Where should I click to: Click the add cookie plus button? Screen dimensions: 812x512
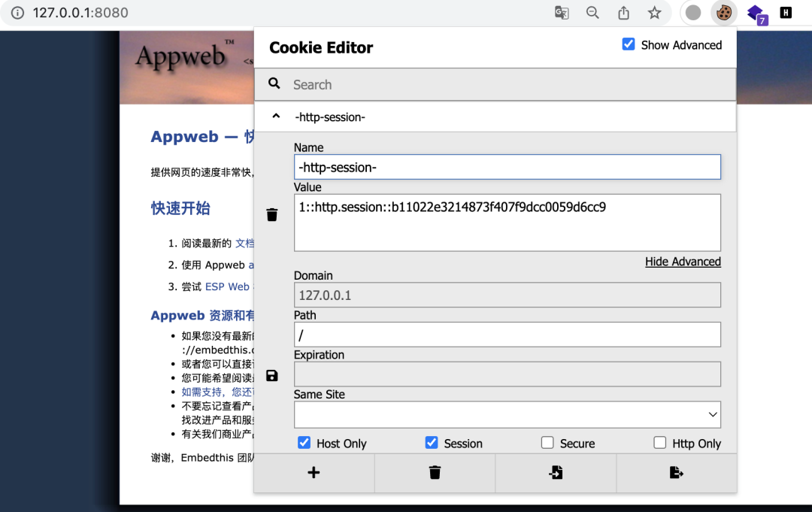point(314,473)
